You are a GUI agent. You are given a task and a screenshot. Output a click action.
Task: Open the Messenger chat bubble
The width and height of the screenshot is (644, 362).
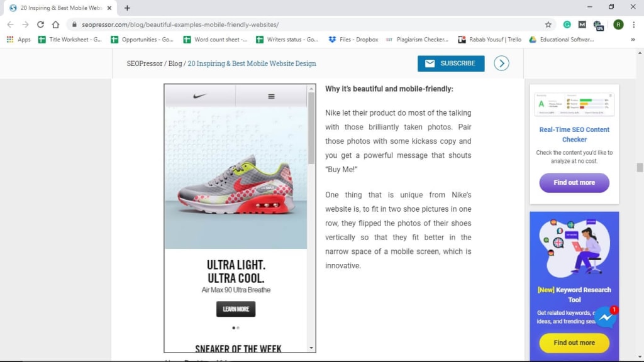click(606, 317)
